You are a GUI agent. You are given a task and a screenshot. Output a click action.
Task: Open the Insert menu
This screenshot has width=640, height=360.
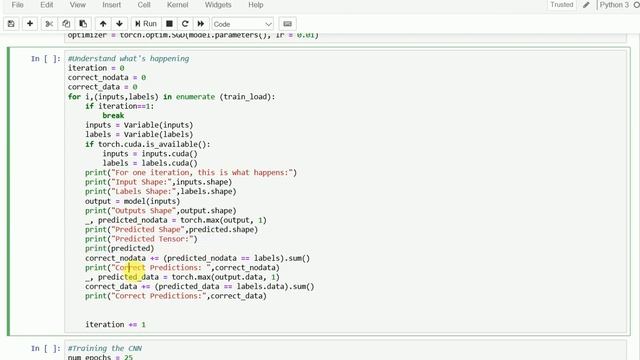tap(111, 5)
